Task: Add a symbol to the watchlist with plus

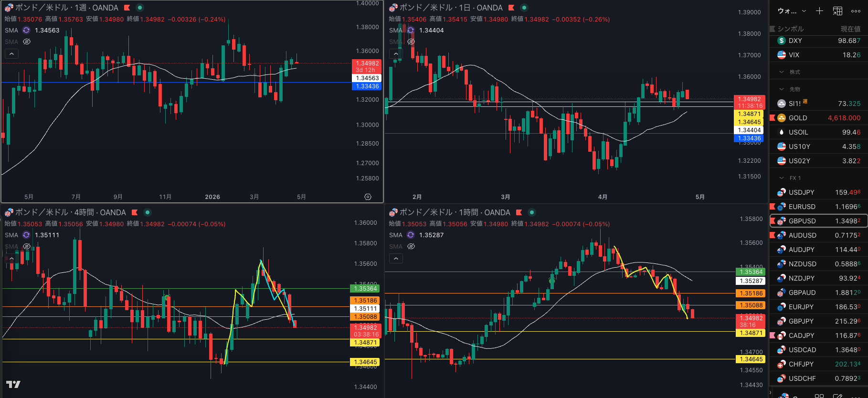Action: coord(819,11)
